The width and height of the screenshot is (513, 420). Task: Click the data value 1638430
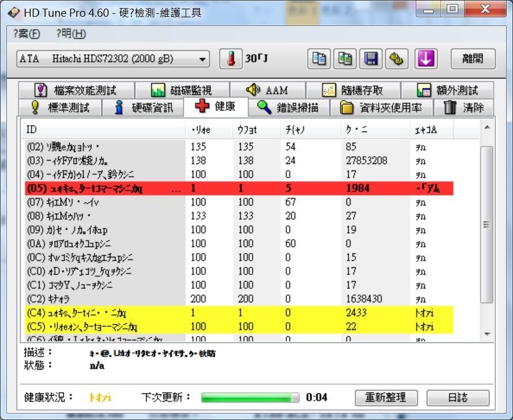point(364,299)
